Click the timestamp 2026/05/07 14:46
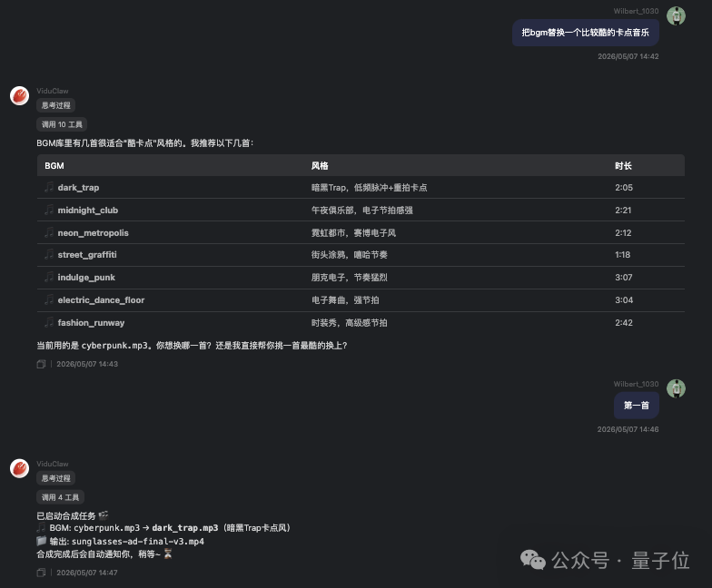Screen dimensions: 712x588 (x=628, y=429)
